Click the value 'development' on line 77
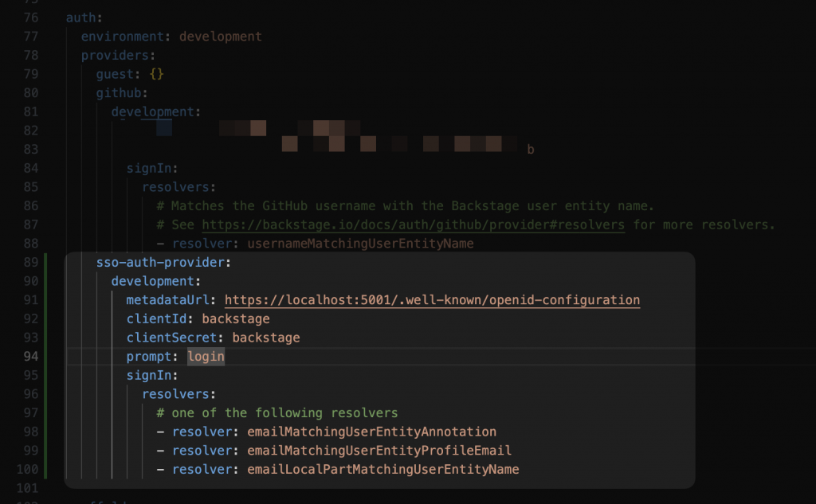The width and height of the screenshot is (816, 504). pyautogui.click(x=221, y=37)
